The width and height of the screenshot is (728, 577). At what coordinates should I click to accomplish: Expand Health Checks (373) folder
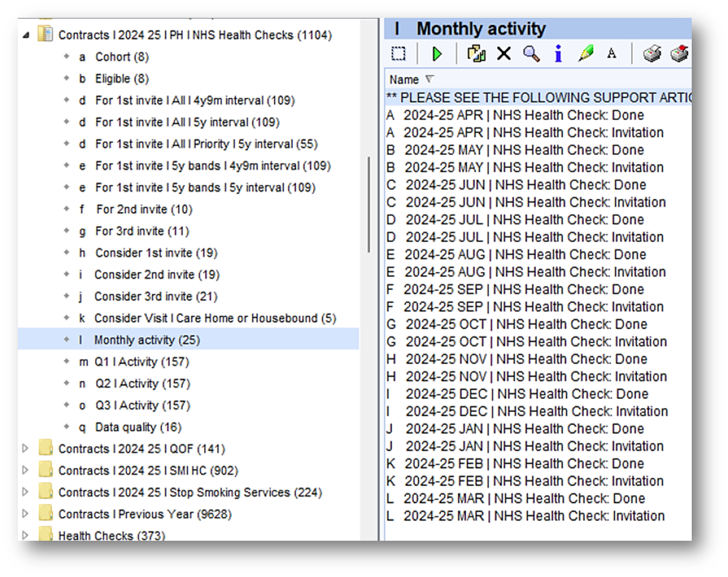pos(25,535)
